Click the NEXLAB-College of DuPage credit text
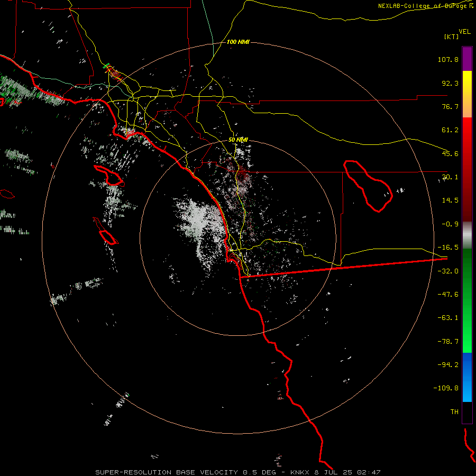 point(425,6)
